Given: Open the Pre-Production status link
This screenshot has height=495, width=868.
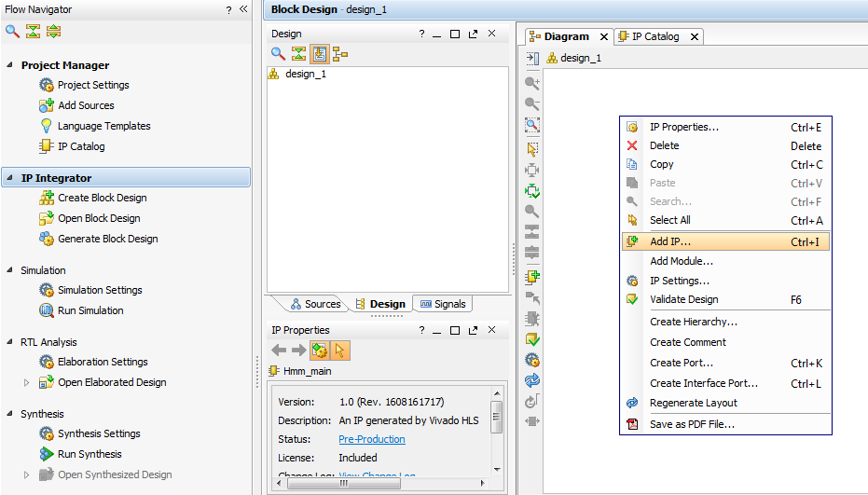Looking at the screenshot, I should pyautogui.click(x=372, y=439).
